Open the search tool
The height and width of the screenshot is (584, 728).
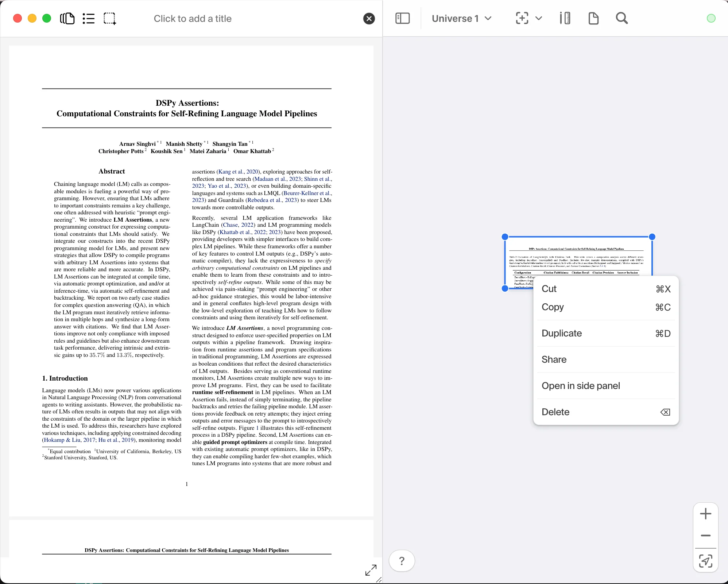(x=621, y=18)
